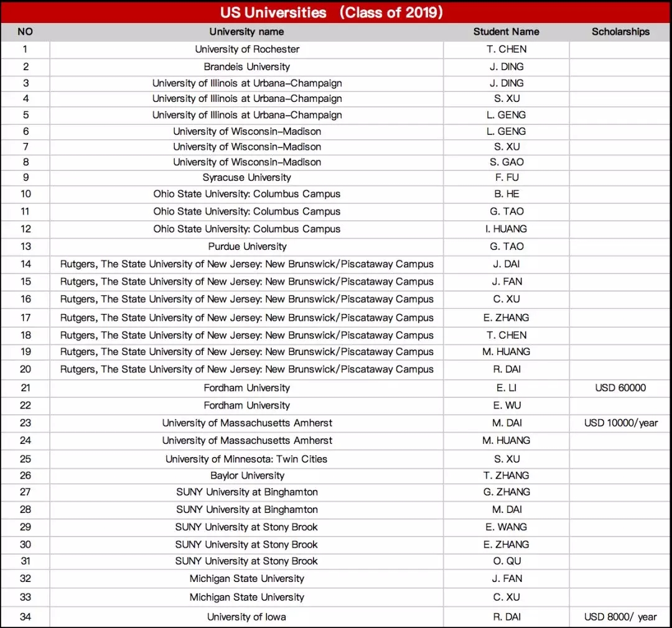Viewport: 672px width, 628px height.
Task: Click student name E. WANG
Action: (x=506, y=527)
